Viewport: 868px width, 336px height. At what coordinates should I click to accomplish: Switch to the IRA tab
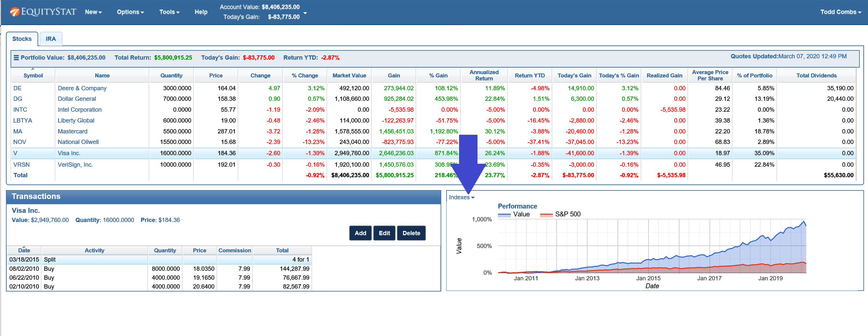pyautogui.click(x=50, y=39)
